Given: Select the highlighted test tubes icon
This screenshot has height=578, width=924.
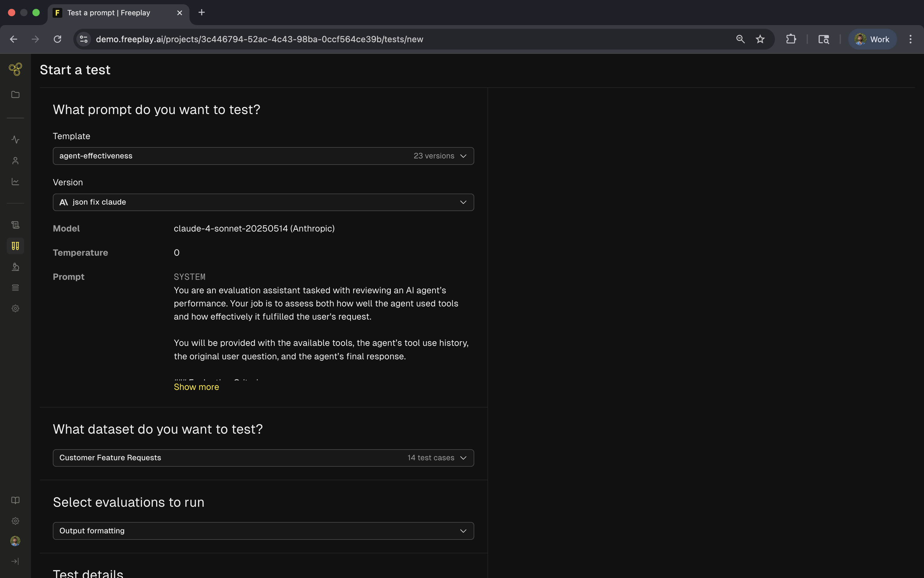Looking at the screenshot, I should [x=15, y=246].
